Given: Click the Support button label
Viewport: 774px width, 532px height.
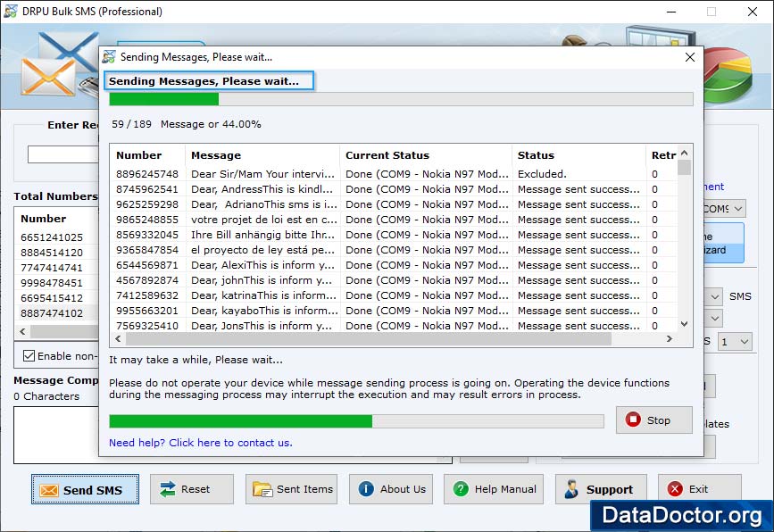Looking at the screenshot, I should pos(610,489).
